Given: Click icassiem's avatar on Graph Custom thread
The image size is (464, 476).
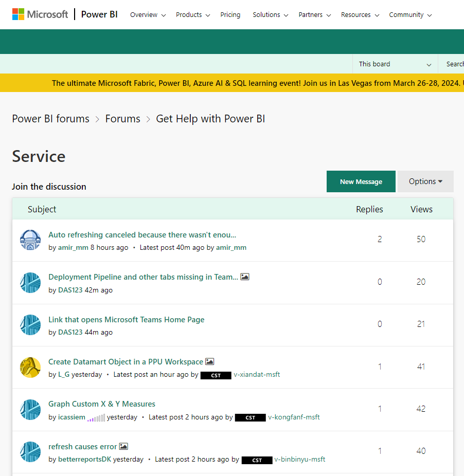Looking at the screenshot, I should click(30, 410).
